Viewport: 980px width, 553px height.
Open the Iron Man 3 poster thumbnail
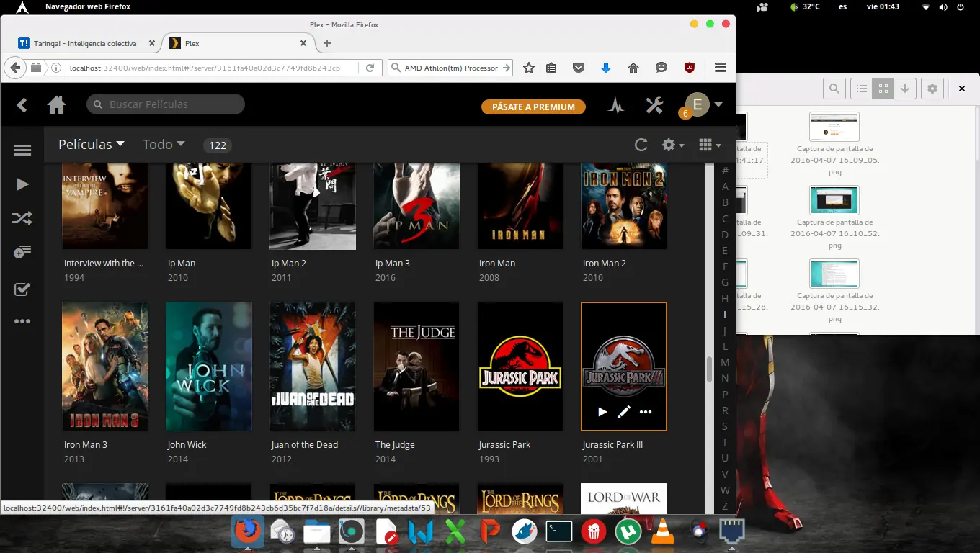click(105, 366)
